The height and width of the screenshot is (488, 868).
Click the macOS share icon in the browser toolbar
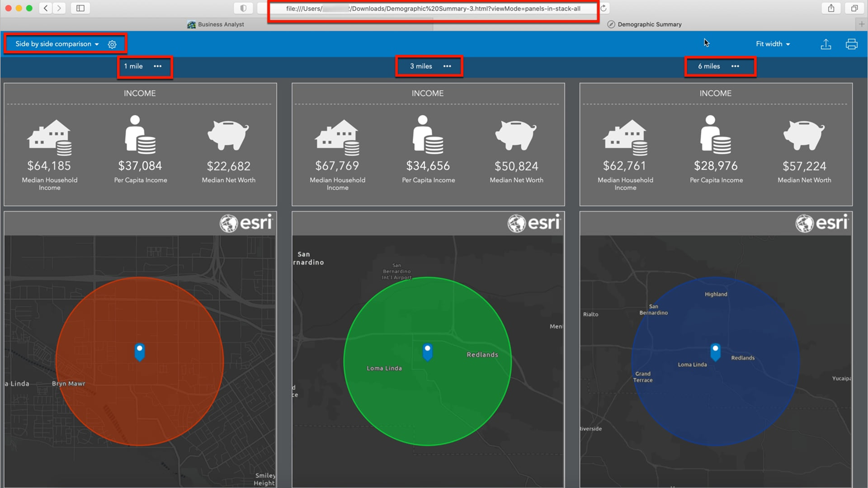pyautogui.click(x=831, y=8)
